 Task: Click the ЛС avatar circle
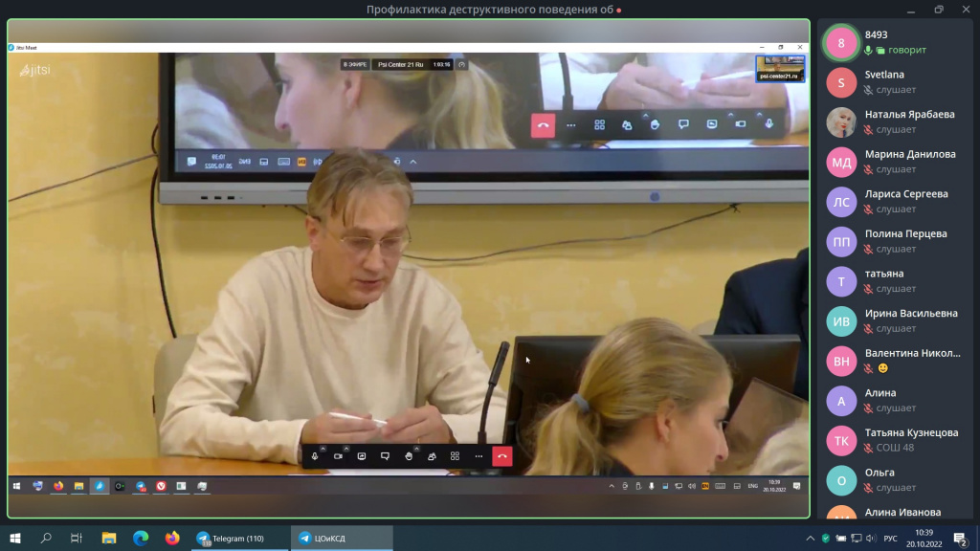pos(841,202)
